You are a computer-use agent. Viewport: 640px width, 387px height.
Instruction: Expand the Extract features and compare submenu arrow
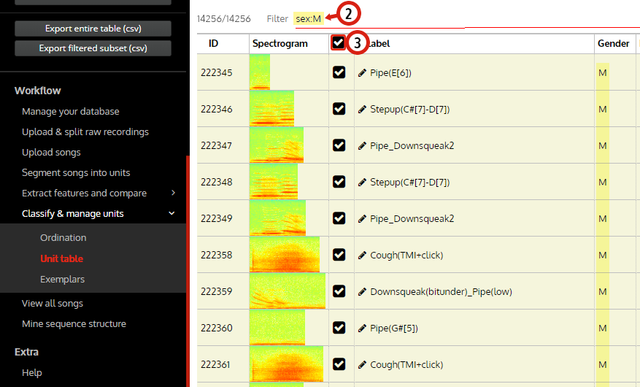point(173,193)
